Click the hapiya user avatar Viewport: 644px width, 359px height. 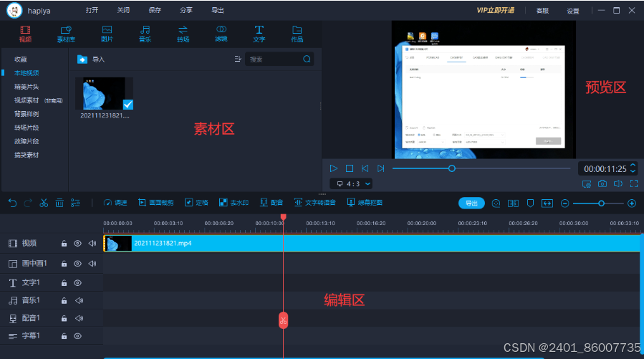[x=14, y=10]
